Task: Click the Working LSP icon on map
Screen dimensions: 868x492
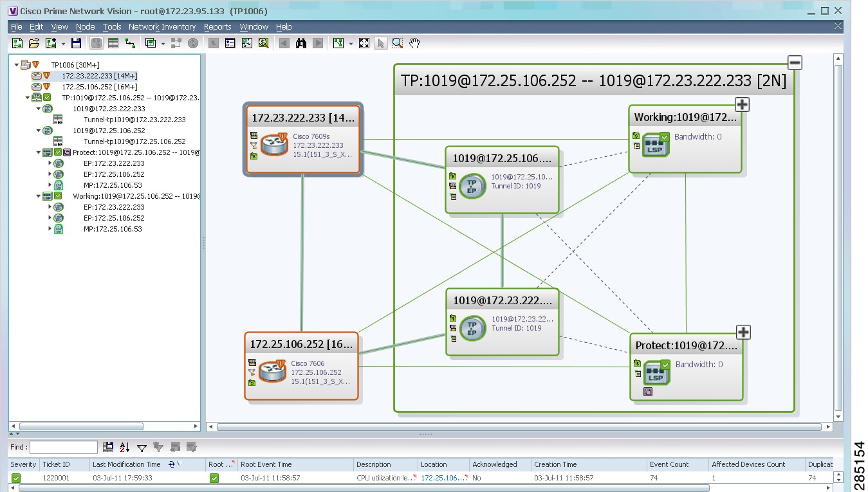Action: [x=656, y=144]
